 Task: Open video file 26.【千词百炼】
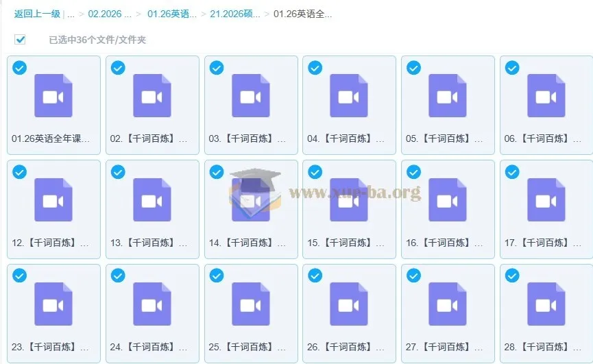click(x=349, y=313)
